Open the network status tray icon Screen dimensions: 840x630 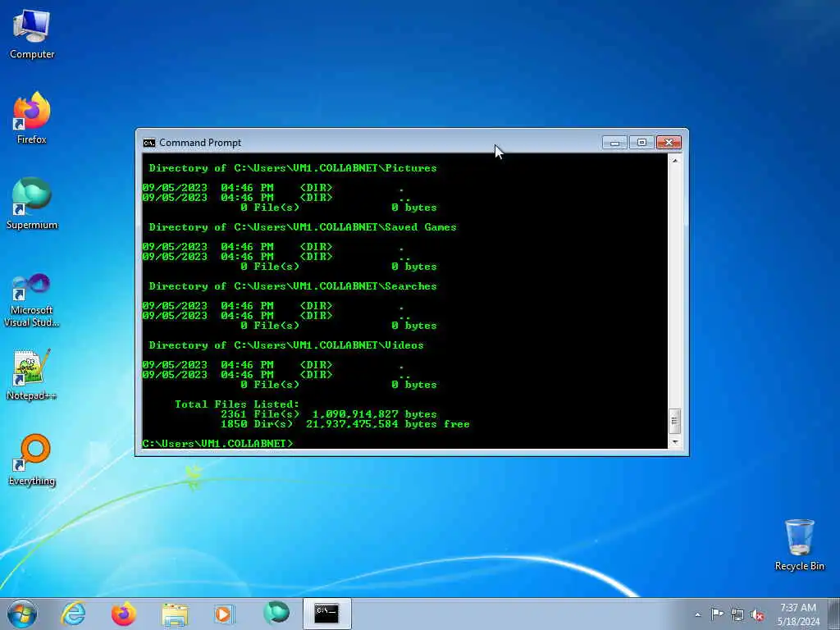737,614
